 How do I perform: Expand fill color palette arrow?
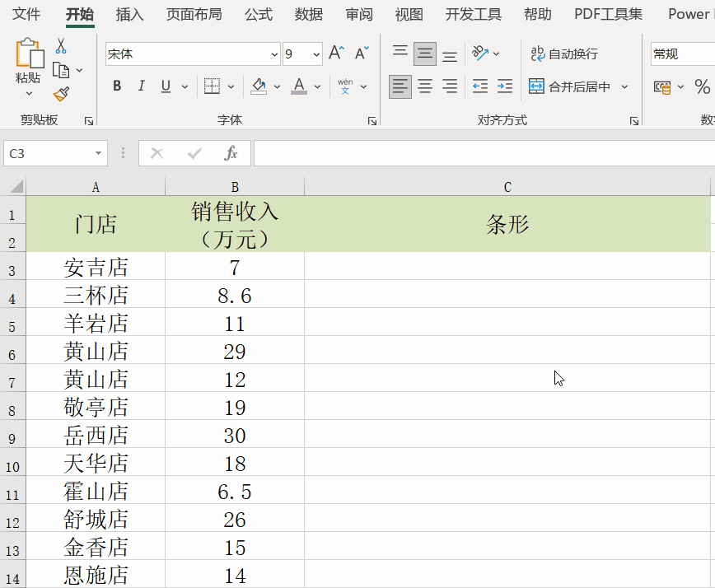click(277, 86)
